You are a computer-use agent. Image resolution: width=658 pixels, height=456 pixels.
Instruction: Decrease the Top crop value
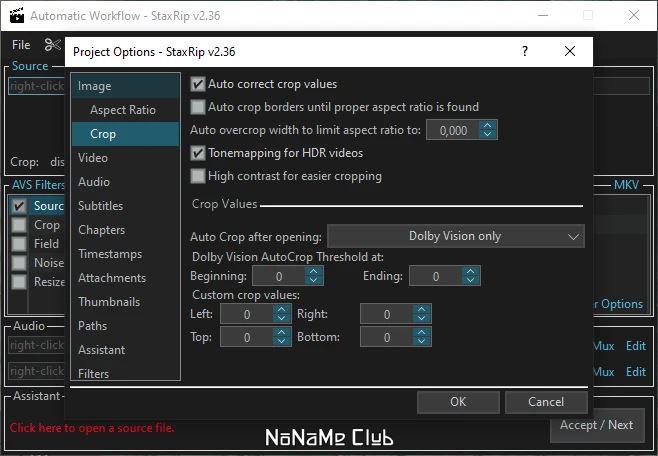[282, 341]
